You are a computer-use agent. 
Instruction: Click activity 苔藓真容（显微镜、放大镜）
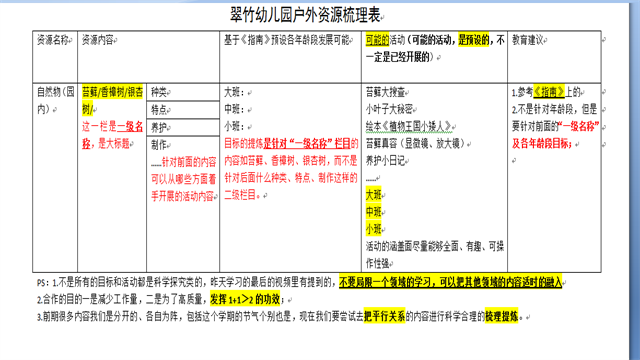click(x=416, y=144)
